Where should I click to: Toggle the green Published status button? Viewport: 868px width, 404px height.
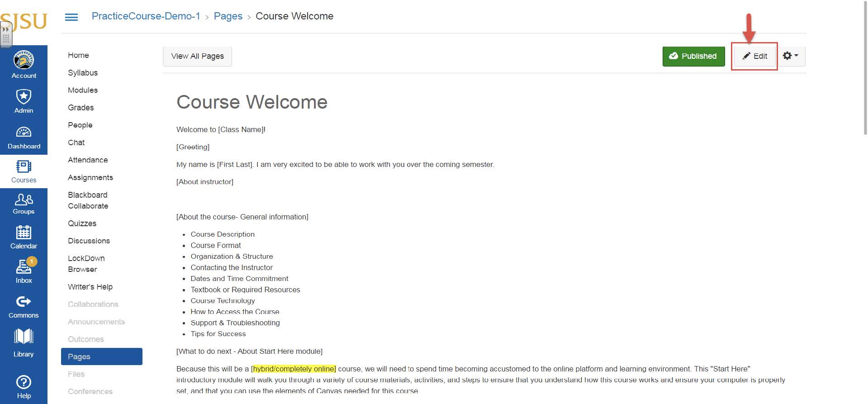(693, 56)
